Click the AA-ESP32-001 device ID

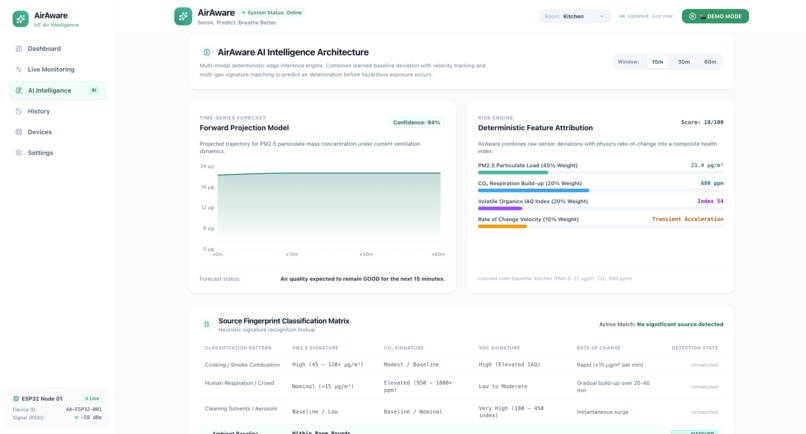pos(84,410)
